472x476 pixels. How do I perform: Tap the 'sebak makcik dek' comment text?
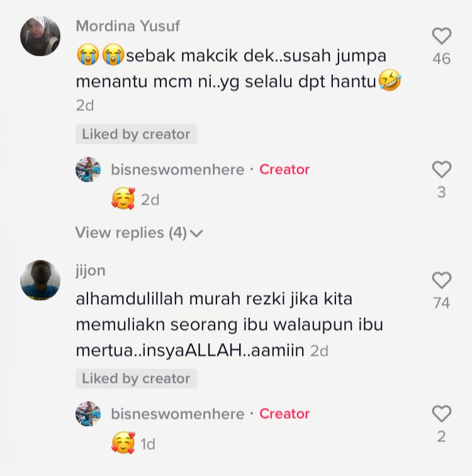[x=239, y=68]
